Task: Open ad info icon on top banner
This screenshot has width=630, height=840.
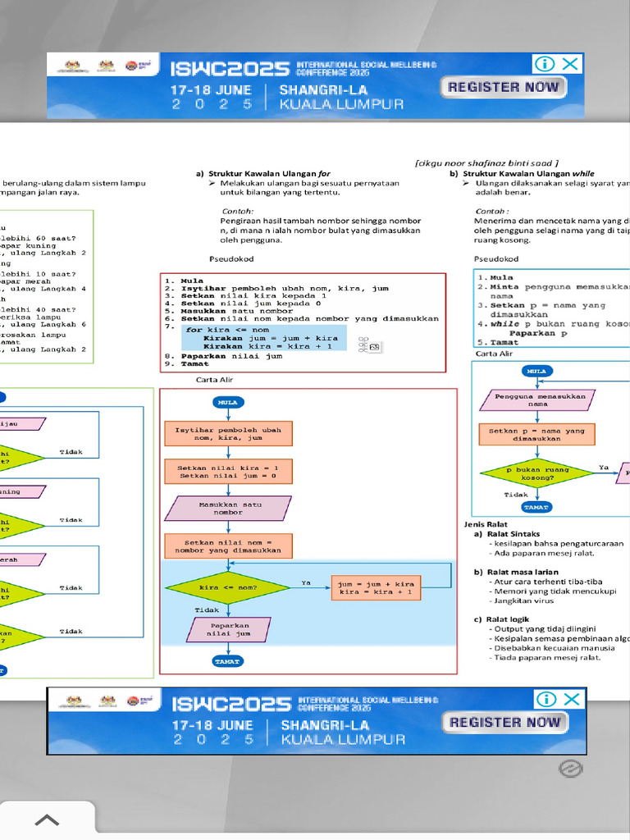Action: (545, 64)
